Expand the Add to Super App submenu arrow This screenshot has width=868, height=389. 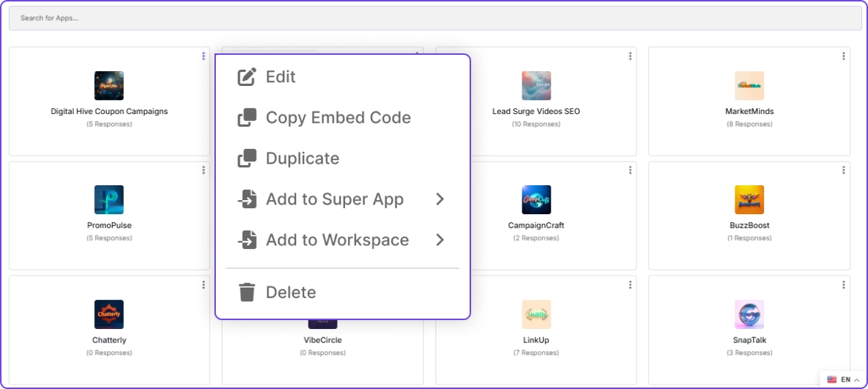[x=440, y=199]
